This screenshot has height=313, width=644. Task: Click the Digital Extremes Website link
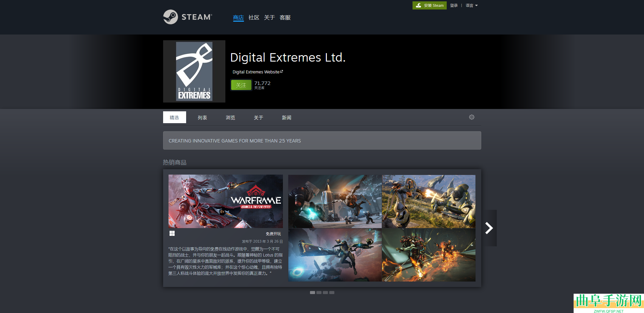pos(258,72)
